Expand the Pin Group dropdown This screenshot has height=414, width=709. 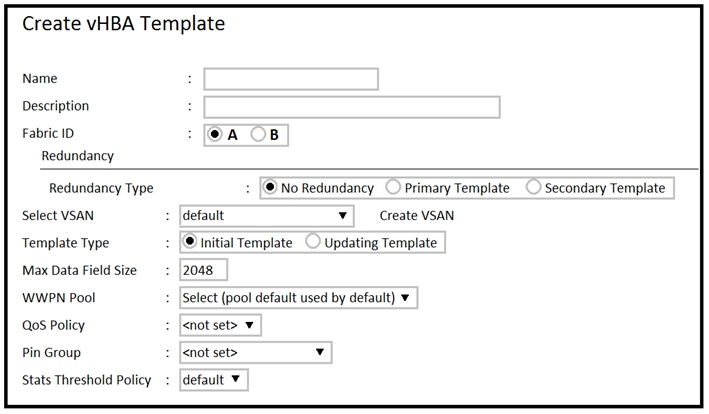[255, 352]
